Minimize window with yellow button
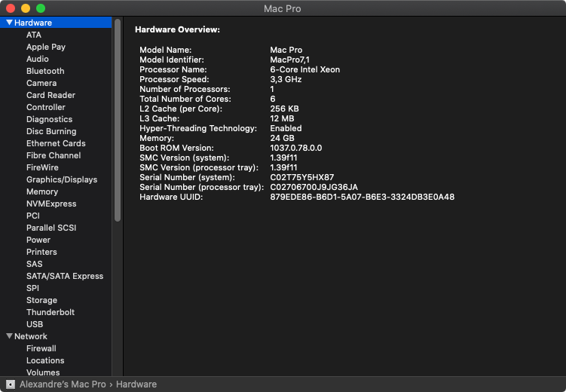This screenshot has height=392, width=566. 26,8
